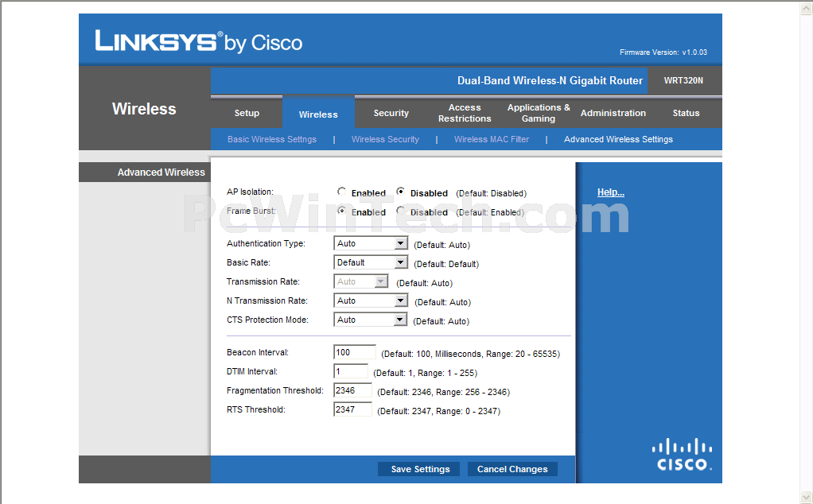The height and width of the screenshot is (504, 813).
Task: Click the Fragmentation Threshold range note
Action: pyautogui.click(x=444, y=392)
